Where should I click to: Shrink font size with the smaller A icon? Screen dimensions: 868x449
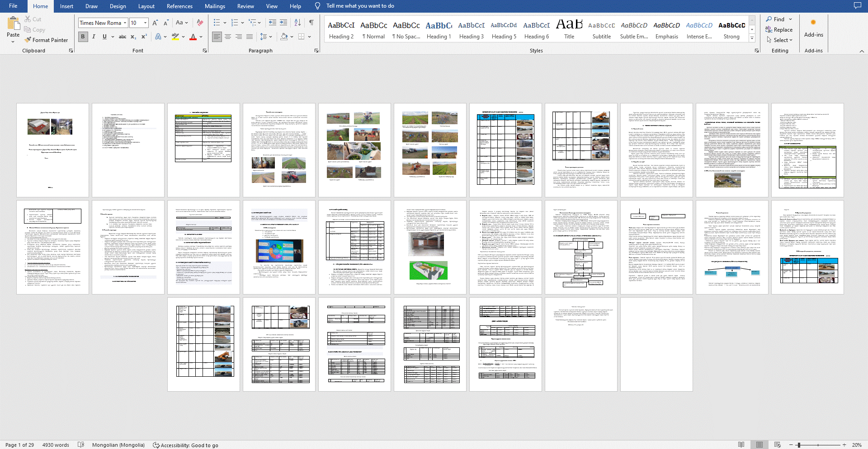[x=166, y=23]
